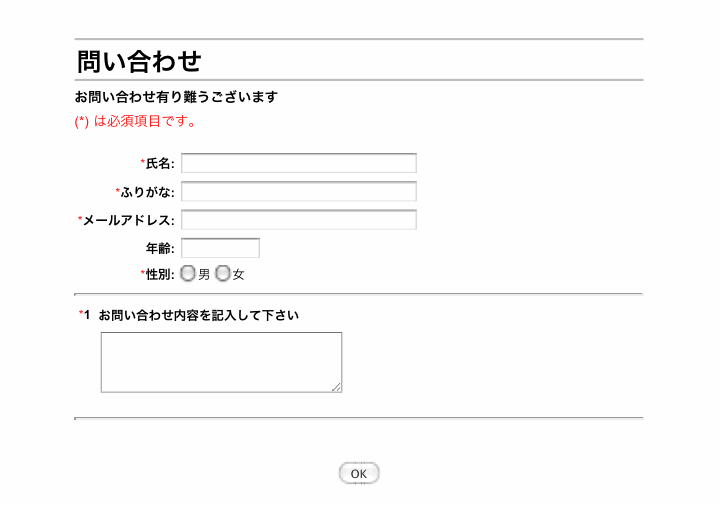Click the 男 text label
The height and width of the screenshot is (505, 720).
pos(204,275)
